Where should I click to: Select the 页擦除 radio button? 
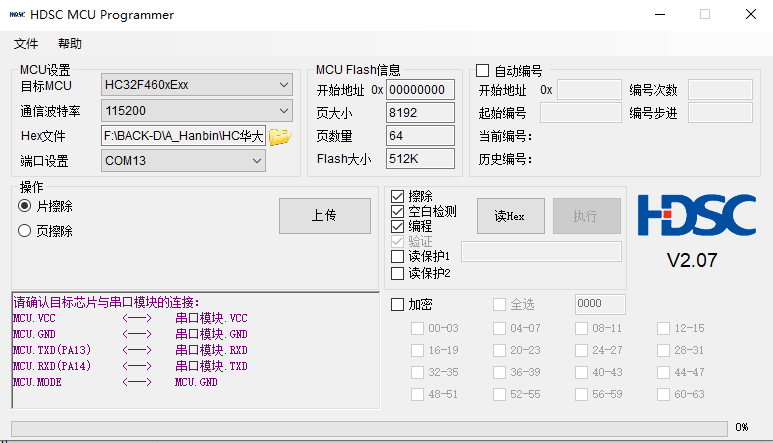24,231
